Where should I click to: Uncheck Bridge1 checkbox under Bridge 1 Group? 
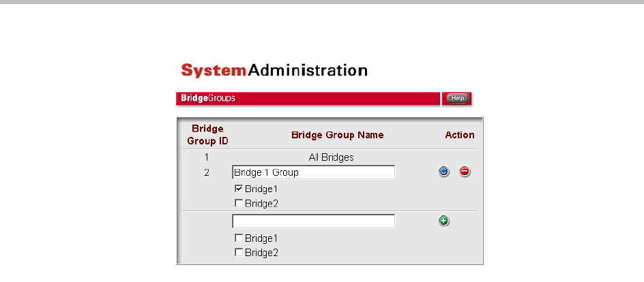click(238, 189)
